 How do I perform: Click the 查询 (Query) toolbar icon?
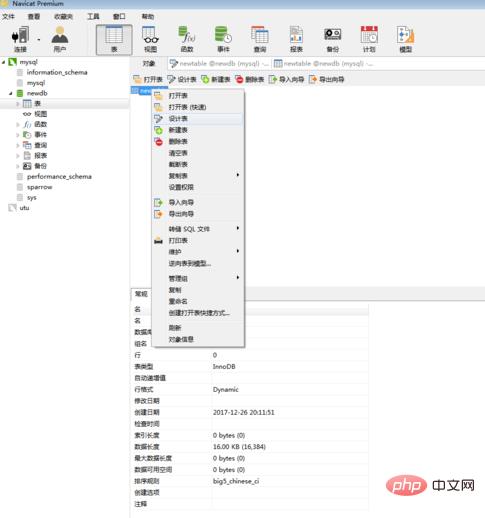[x=260, y=39]
